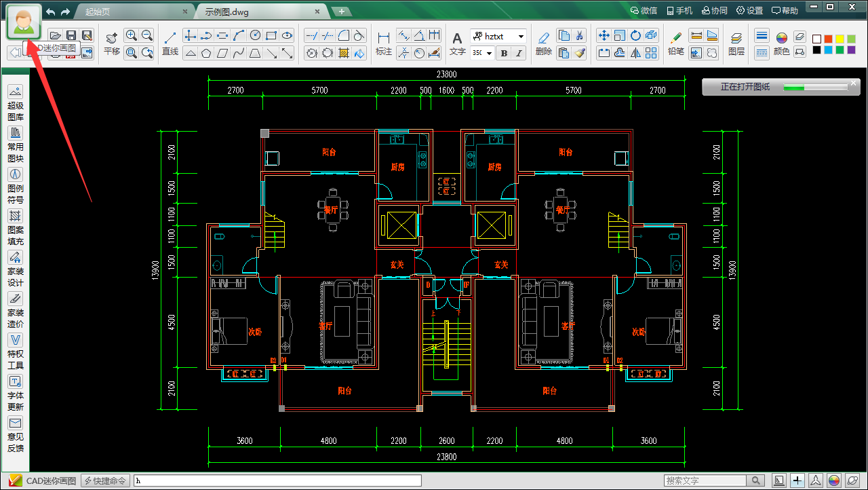The image size is (868, 490).
Task: Open the 设置 settings menu
Action: (749, 11)
